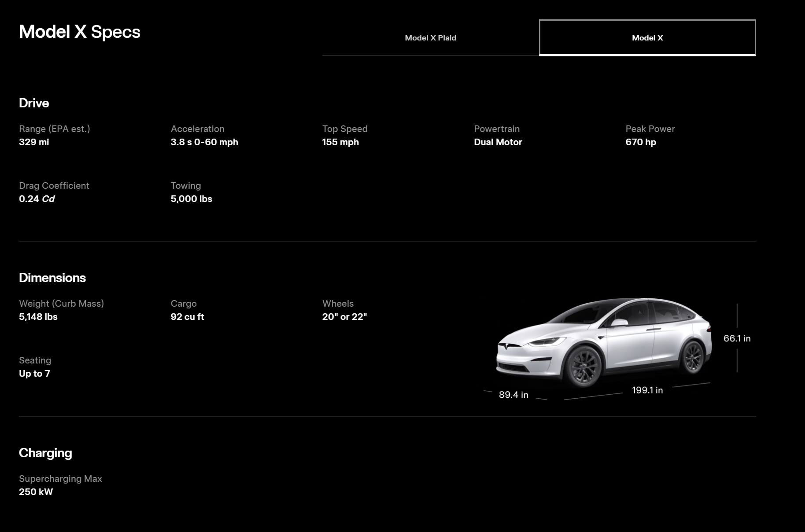
Task: Click the Wheels label
Action: tap(338, 304)
